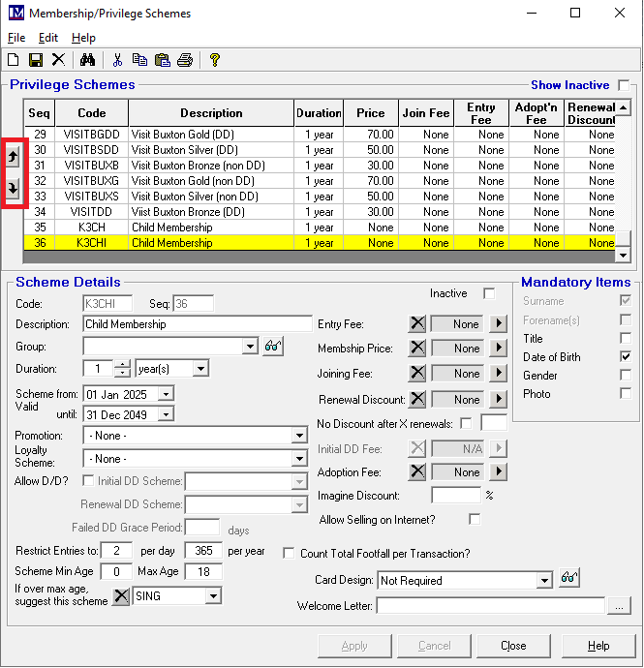Click the Max Age field showing 18
This screenshot has height=668, width=644.
tap(203, 571)
